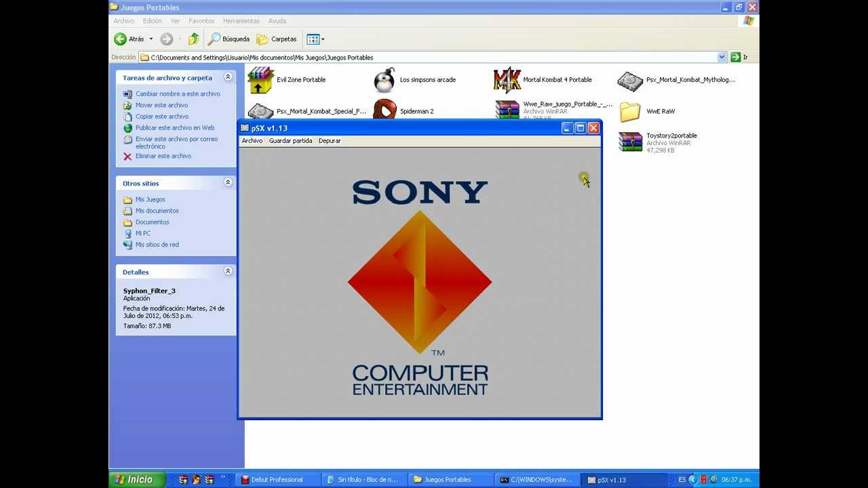
Task: Collapse Tareas de archivo y carpeta panel
Action: pyautogui.click(x=228, y=77)
